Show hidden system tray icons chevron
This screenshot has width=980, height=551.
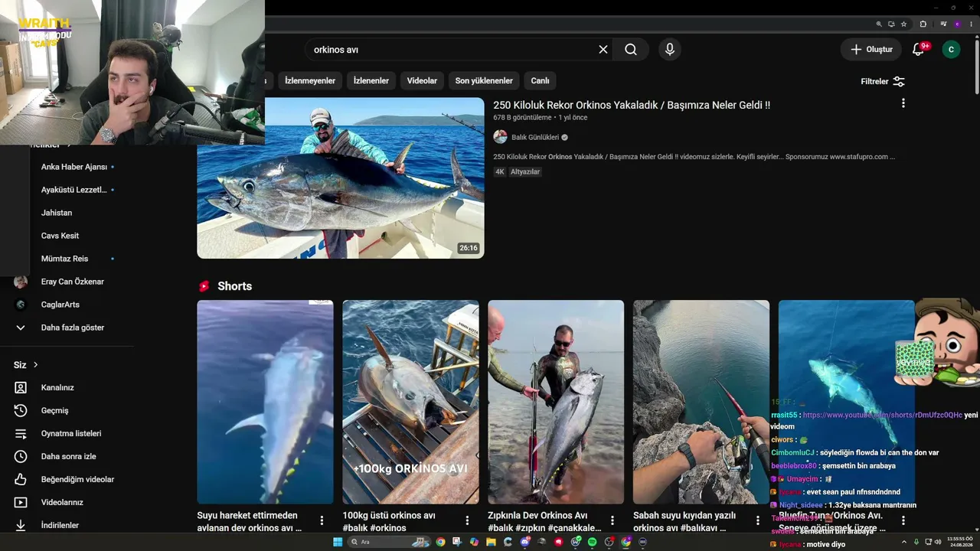coord(906,542)
